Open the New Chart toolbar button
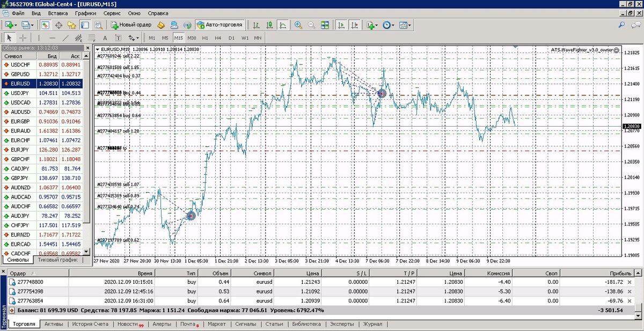 [9, 25]
